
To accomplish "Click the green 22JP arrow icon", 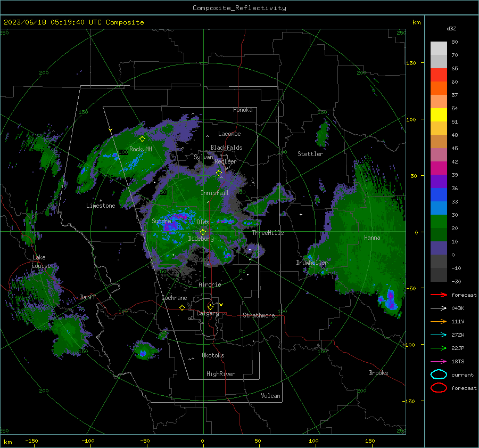I will tap(439, 348).
